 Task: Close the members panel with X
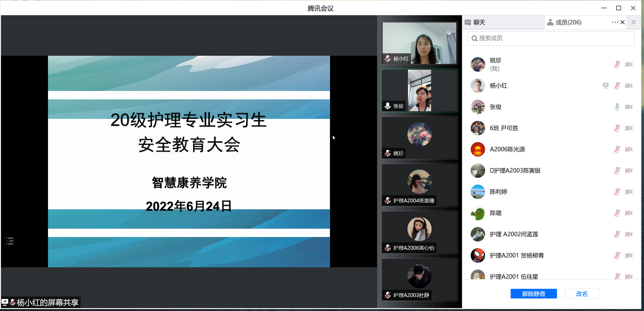(623, 22)
